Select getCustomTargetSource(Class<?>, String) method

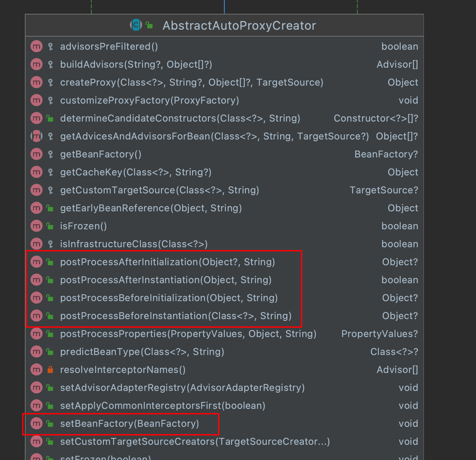click(x=160, y=190)
